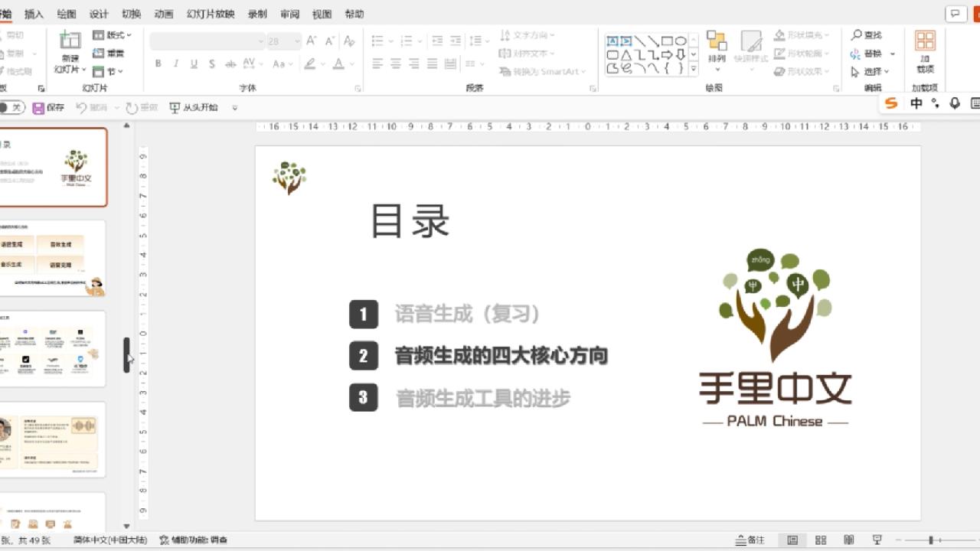Viewport: 980px width, 551px height.
Task: Click the New Slide (新建幻灯片) icon
Action: point(70,40)
